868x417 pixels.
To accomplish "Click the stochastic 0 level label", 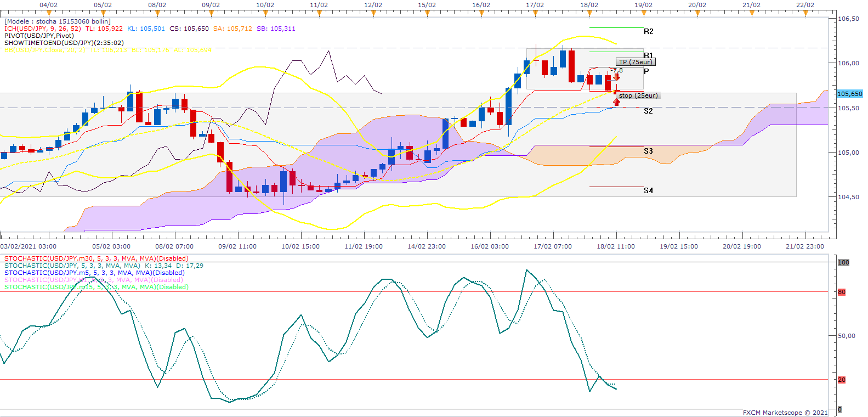I will tap(839, 409).
